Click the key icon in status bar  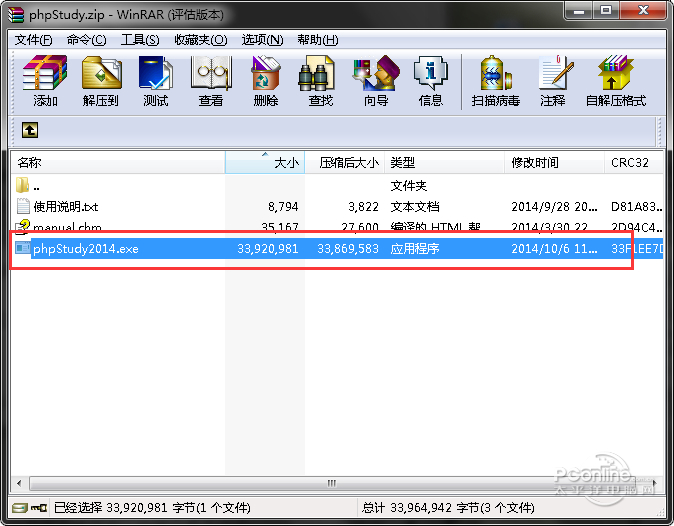click(x=39, y=508)
